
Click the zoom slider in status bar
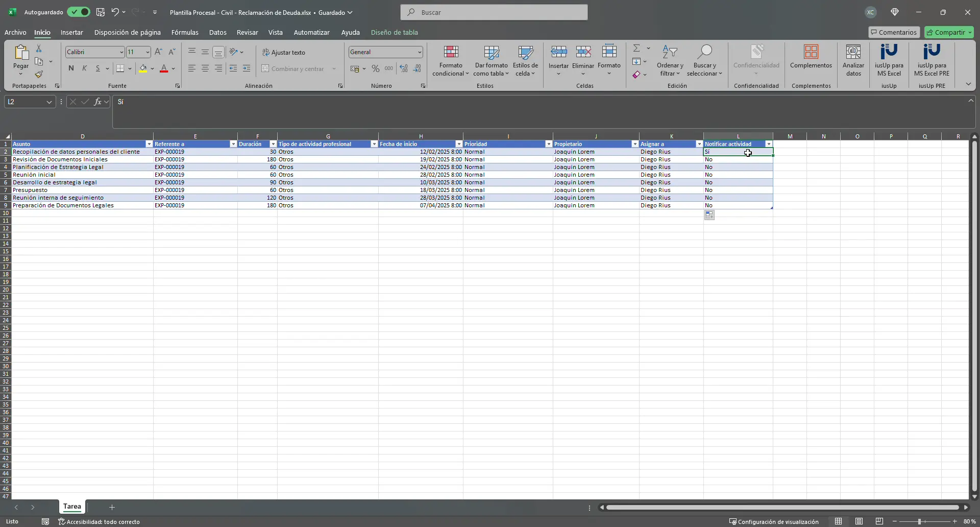[x=919, y=521]
